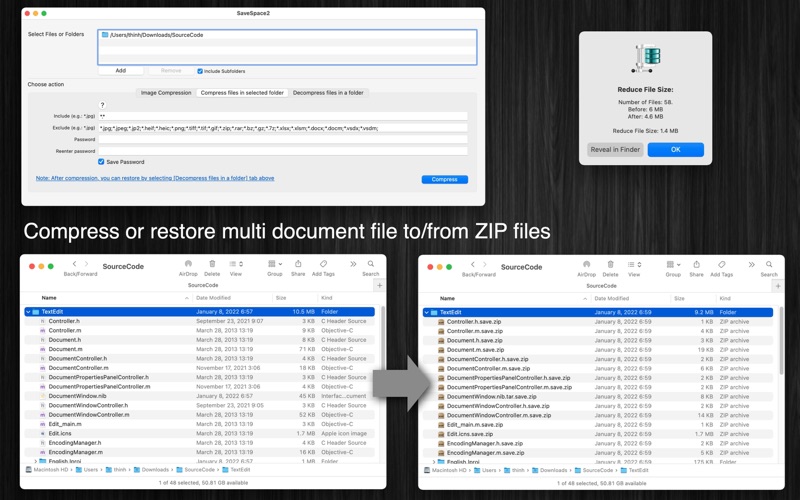Viewport: 800px width, 500px height.
Task: Click Search icon in left Finder window
Action: [x=371, y=264]
